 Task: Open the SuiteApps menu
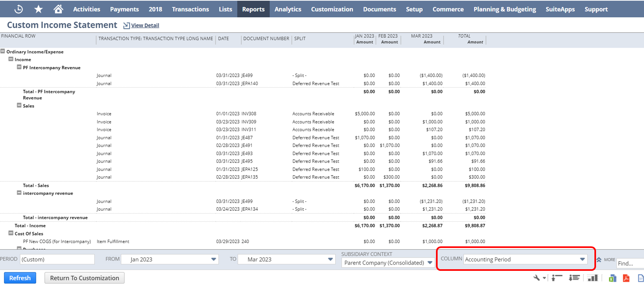[560, 9]
